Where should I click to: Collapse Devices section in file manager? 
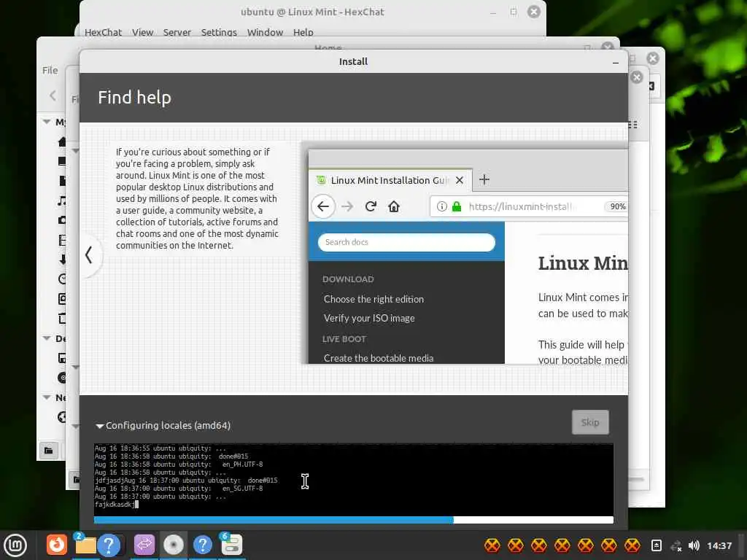(x=47, y=338)
